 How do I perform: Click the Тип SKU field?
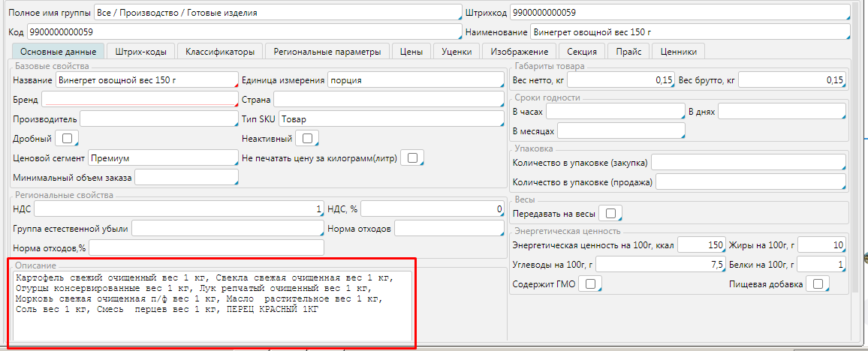coord(390,119)
